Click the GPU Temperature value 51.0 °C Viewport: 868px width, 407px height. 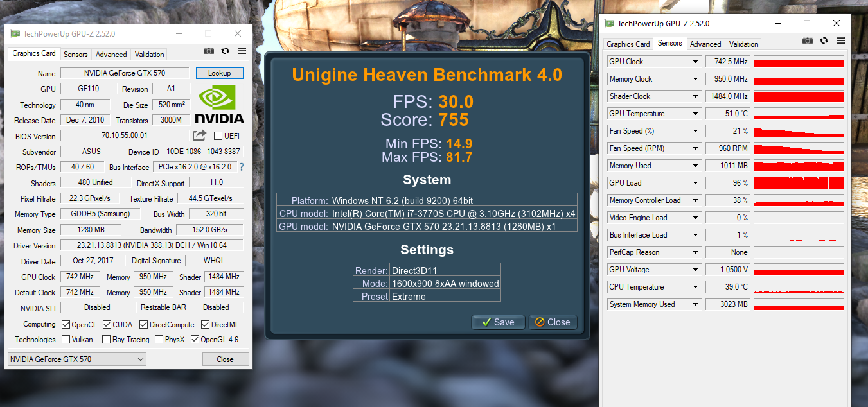click(x=728, y=114)
